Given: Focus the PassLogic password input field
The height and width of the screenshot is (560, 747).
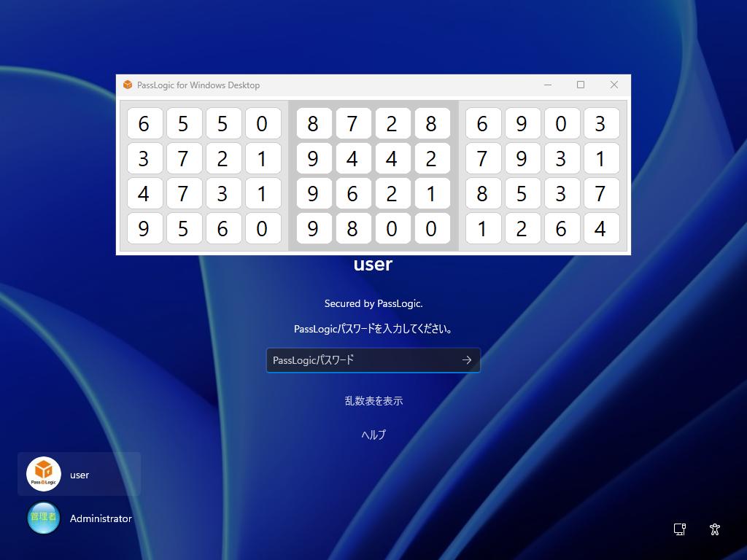Looking at the screenshot, I should (373, 360).
